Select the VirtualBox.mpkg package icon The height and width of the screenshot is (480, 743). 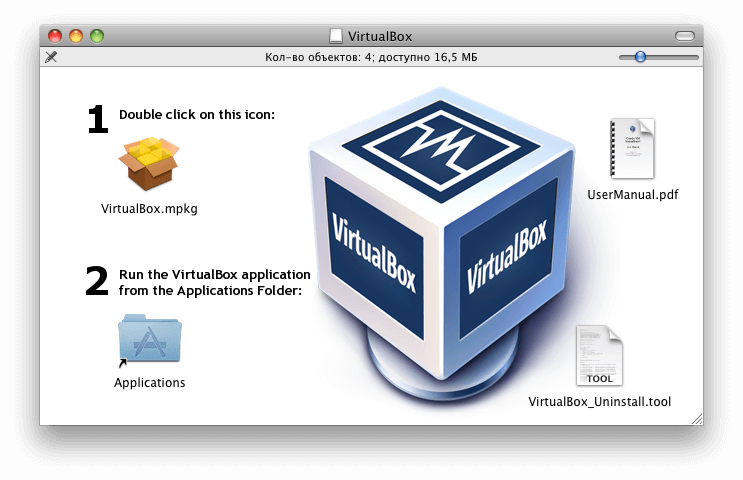(149, 163)
